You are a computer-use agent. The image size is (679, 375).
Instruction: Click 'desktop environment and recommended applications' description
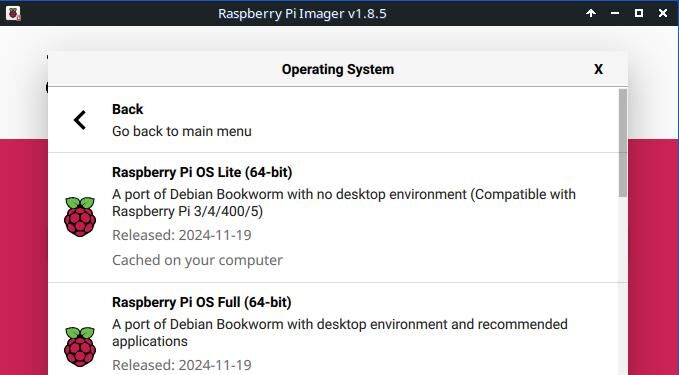pos(340,333)
